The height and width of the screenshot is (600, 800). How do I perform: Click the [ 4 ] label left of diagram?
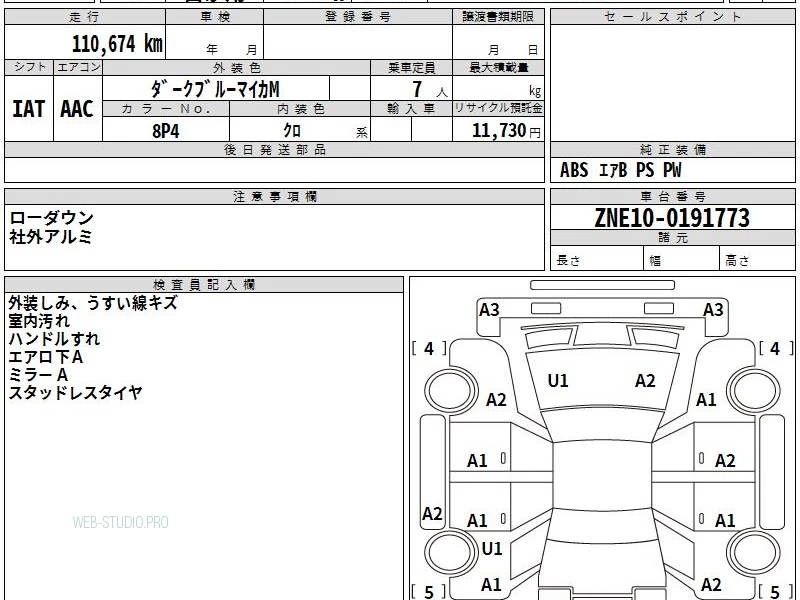point(429,348)
